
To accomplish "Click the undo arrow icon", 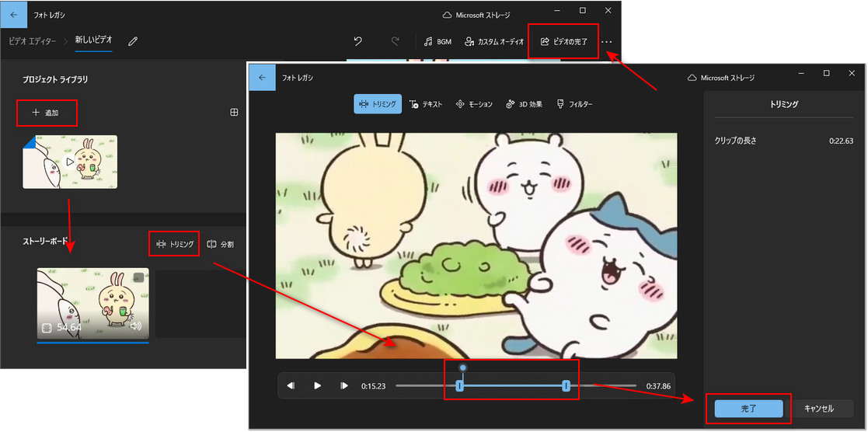I will tap(357, 41).
